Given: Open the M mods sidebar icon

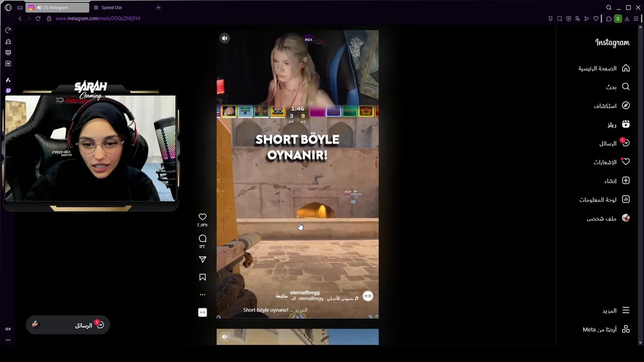Looking at the screenshot, I should tap(8, 63).
